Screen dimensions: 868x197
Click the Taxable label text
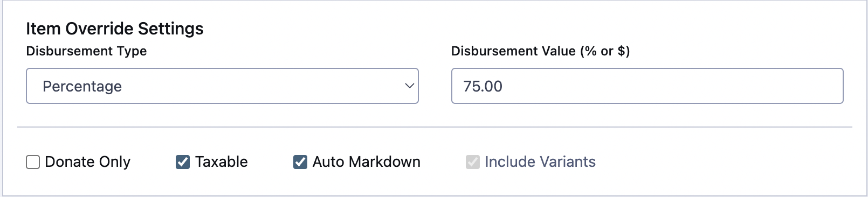221,162
